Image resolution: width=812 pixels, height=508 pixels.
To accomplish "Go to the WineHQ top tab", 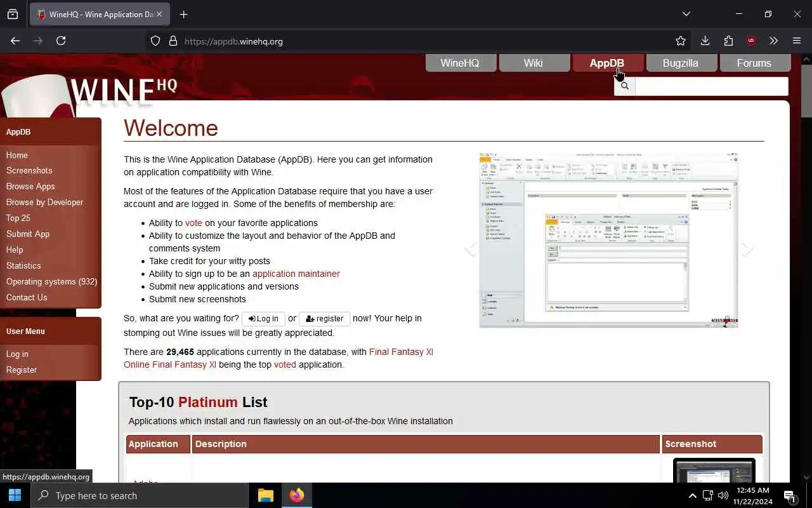I will pos(461,63).
